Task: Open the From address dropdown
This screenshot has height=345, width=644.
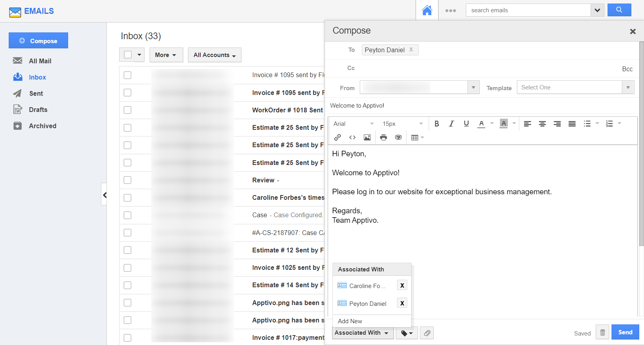Action: click(x=473, y=87)
